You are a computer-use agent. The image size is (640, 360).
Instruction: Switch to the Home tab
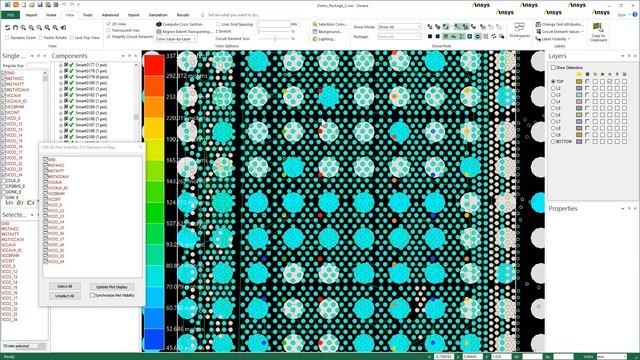(51, 15)
